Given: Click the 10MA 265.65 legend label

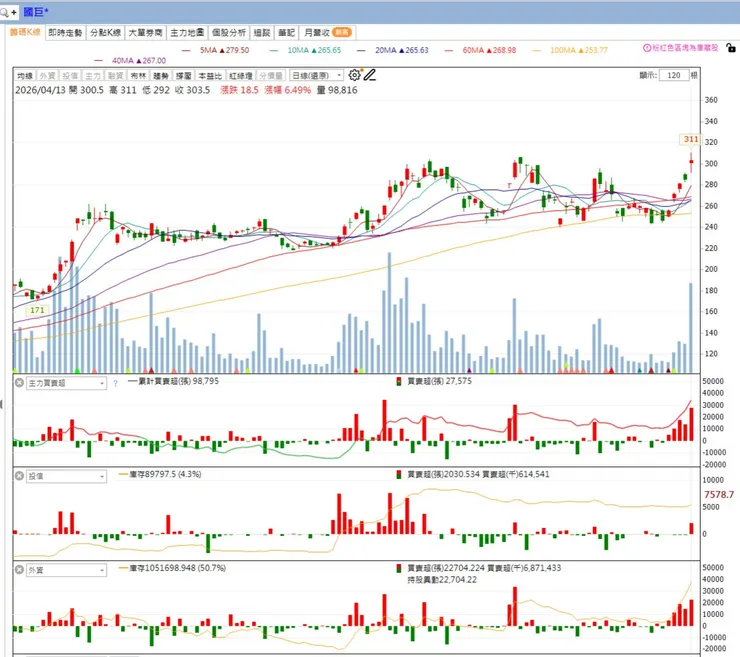Looking at the screenshot, I should (x=314, y=50).
